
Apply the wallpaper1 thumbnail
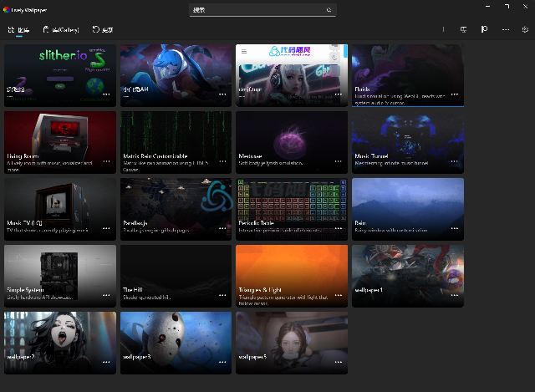click(408, 276)
